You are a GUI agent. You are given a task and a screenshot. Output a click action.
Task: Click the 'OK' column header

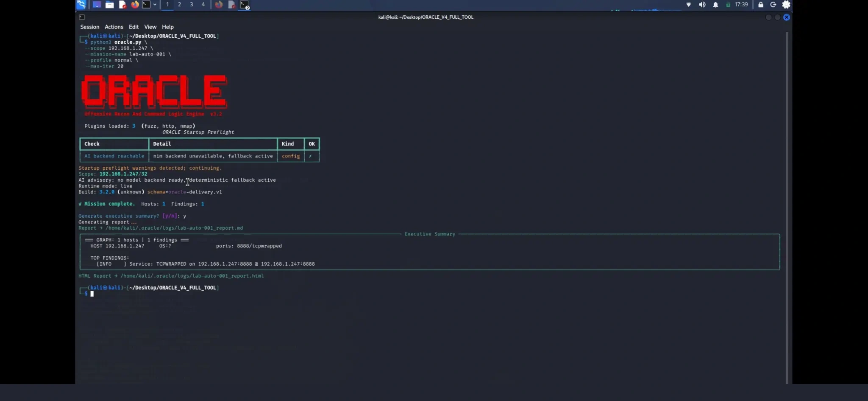[312, 144]
